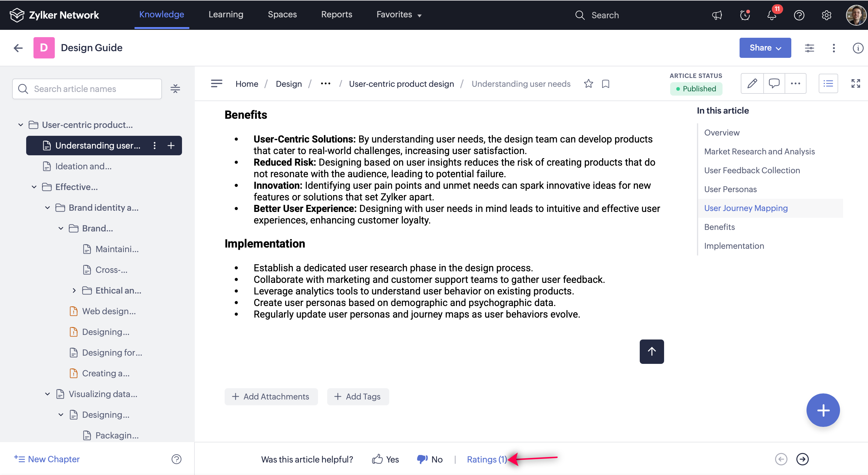This screenshot has width=868, height=475.
Task: Click the announcements megaphone icon
Action: pos(717,15)
